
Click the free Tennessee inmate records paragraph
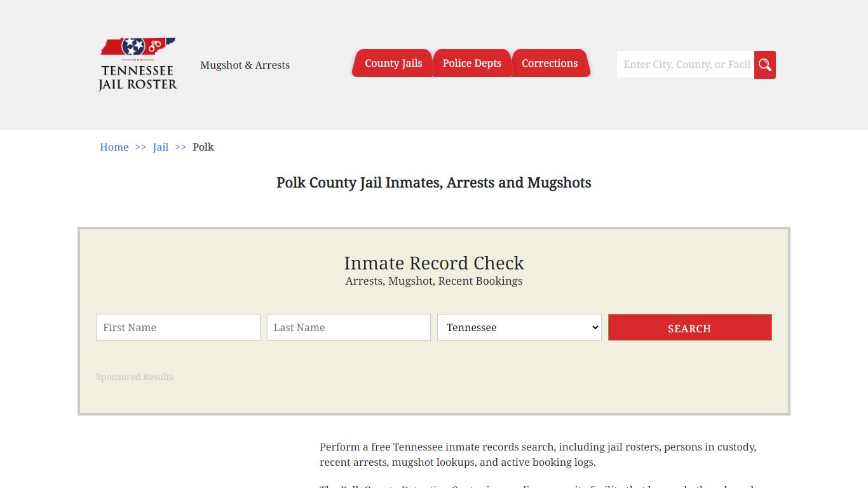click(x=538, y=454)
